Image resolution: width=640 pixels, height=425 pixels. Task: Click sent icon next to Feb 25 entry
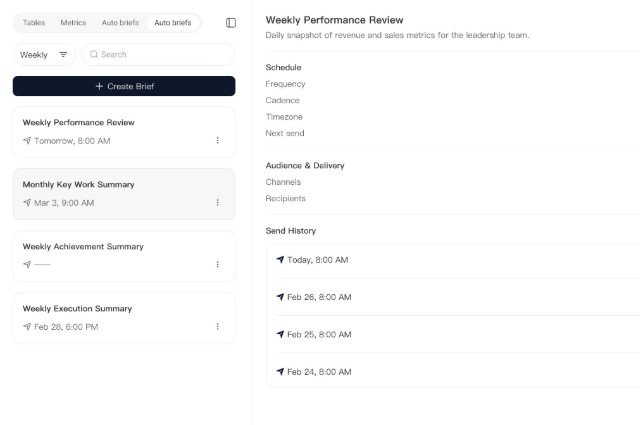click(x=280, y=334)
